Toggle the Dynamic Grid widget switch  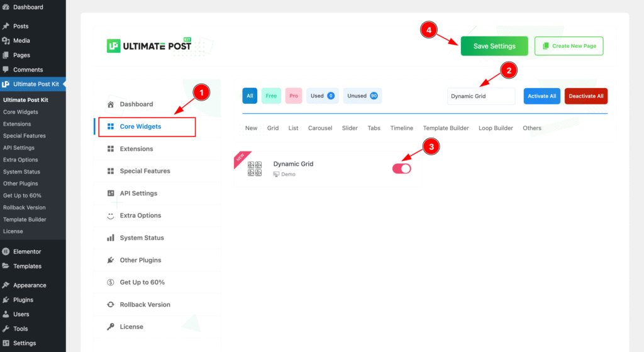pyautogui.click(x=402, y=168)
